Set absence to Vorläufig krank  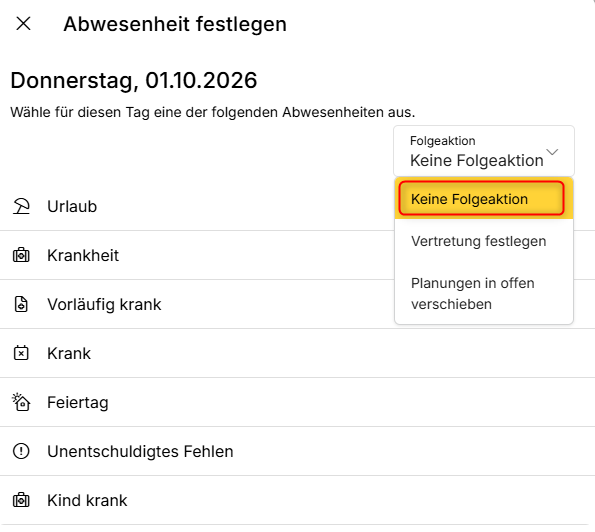pos(197,304)
